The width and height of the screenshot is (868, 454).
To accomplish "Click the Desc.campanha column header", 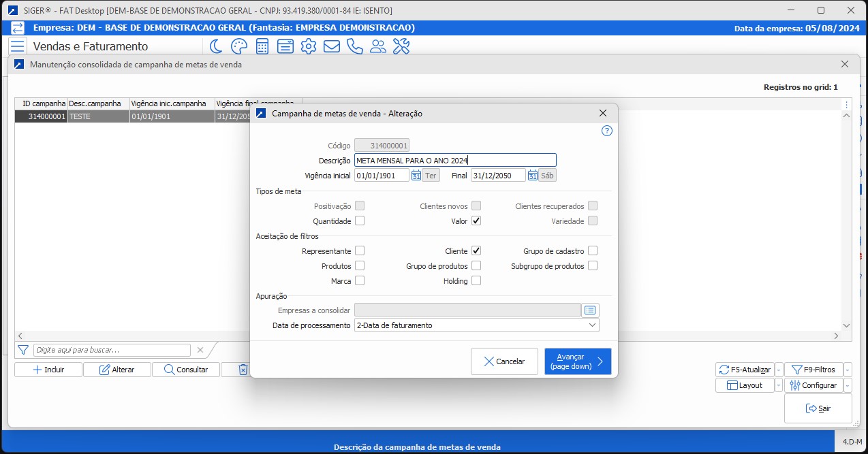I will [x=98, y=103].
